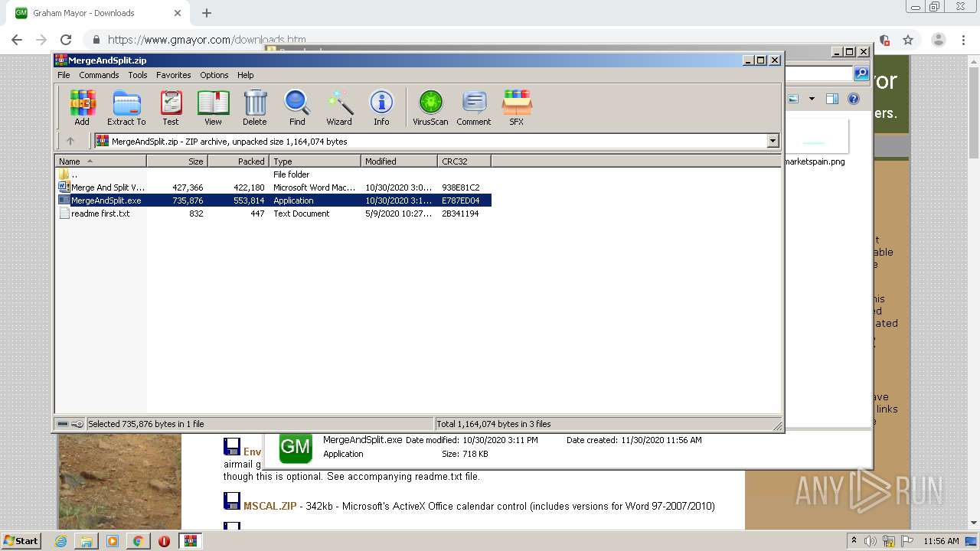
Task: Click the WinRAR taskbar button
Action: tap(190, 541)
